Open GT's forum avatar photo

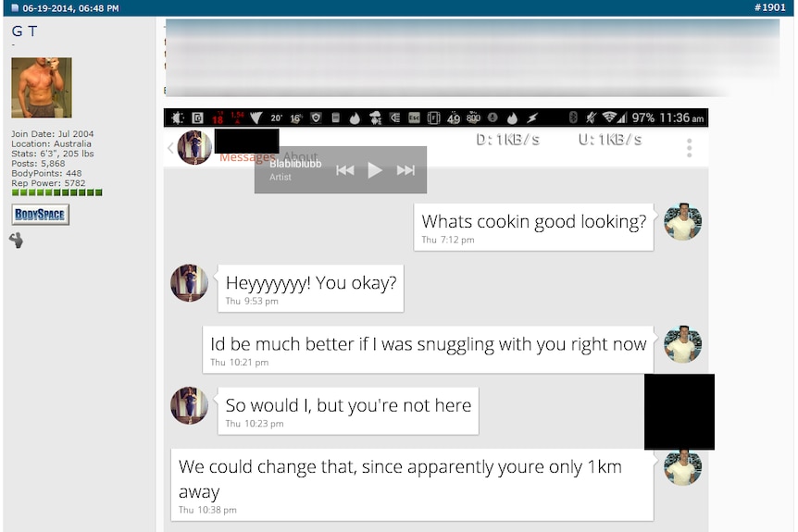point(42,88)
